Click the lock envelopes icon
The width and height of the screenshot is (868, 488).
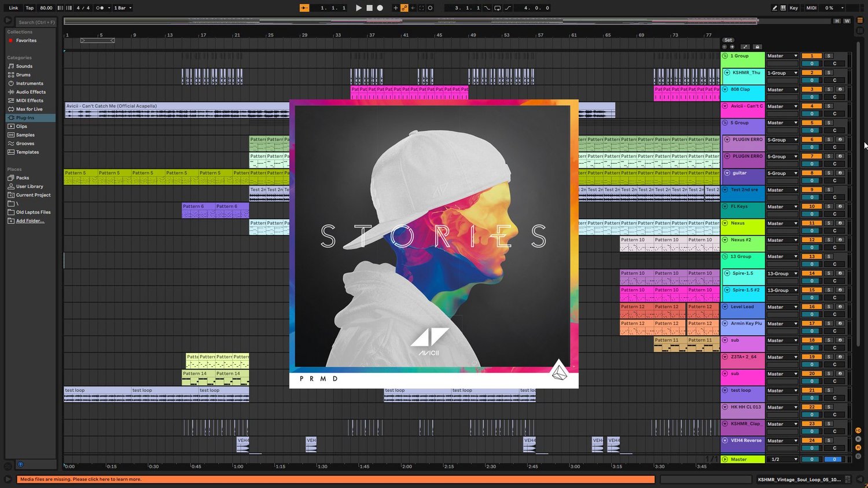(x=757, y=47)
